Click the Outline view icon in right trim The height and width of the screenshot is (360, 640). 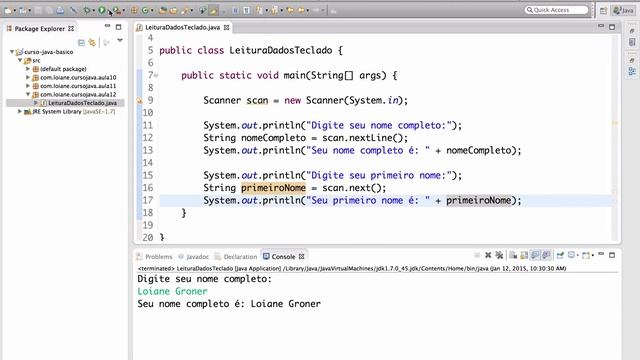pos(632,72)
